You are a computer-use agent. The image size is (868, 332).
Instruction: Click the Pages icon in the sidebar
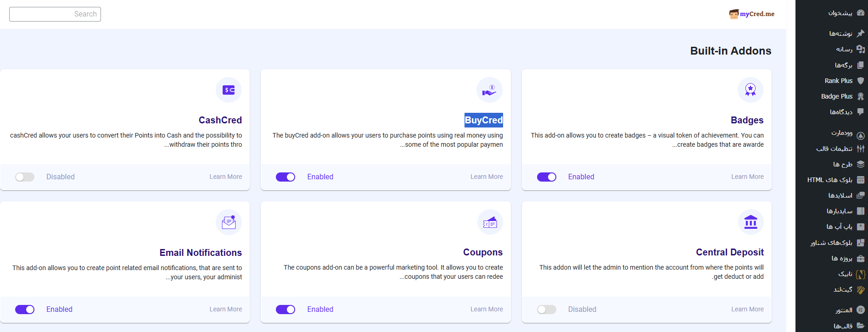[x=861, y=65]
